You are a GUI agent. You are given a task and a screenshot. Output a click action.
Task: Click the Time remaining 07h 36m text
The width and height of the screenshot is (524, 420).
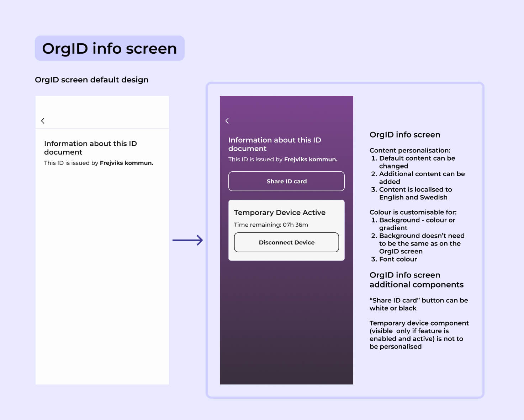click(x=271, y=225)
